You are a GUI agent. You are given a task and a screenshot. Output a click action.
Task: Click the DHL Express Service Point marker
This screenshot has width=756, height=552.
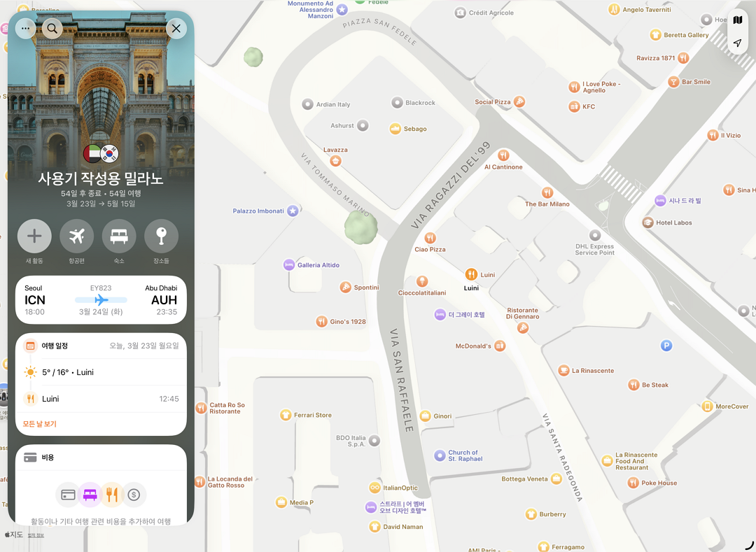point(595,235)
